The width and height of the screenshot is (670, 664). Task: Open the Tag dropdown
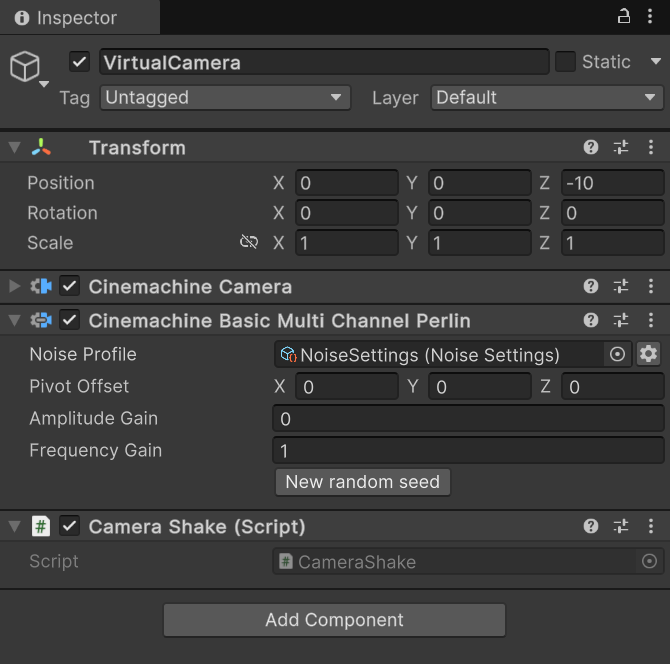point(225,98)
